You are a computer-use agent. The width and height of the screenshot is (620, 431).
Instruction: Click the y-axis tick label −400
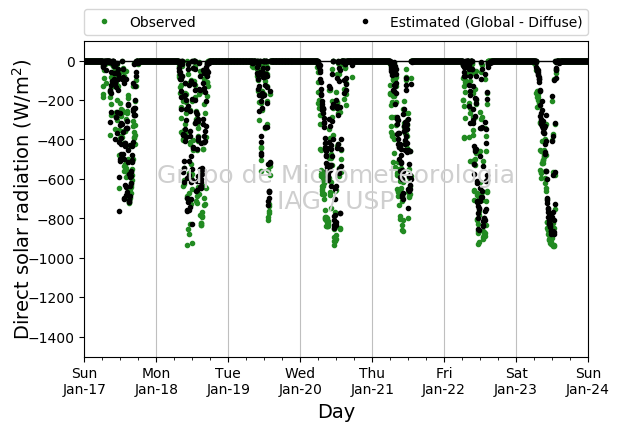click(57, 141)
